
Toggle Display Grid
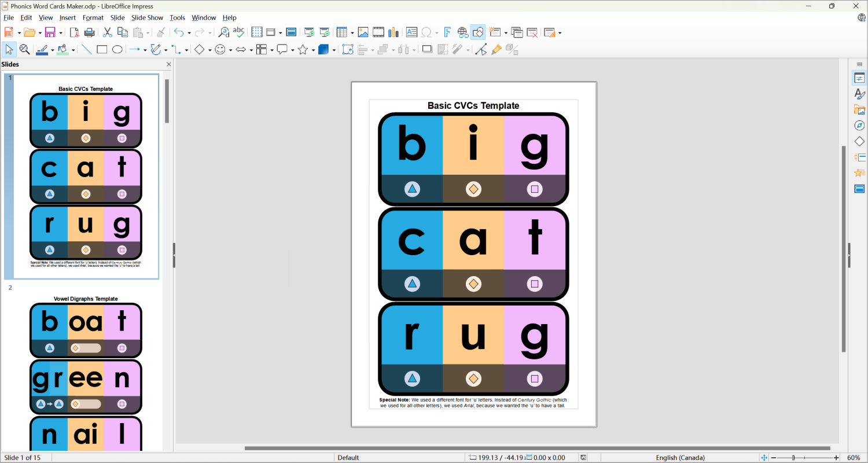click(257, 32)
